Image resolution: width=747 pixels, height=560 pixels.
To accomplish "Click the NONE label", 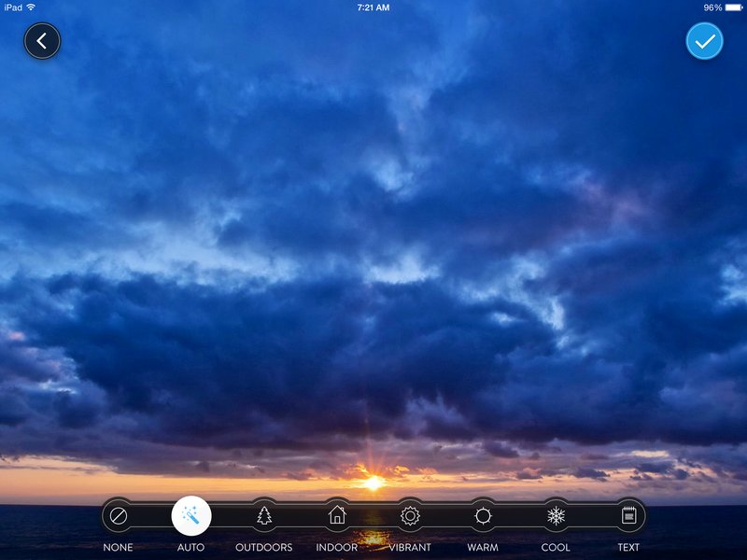I will coord(119,547).
